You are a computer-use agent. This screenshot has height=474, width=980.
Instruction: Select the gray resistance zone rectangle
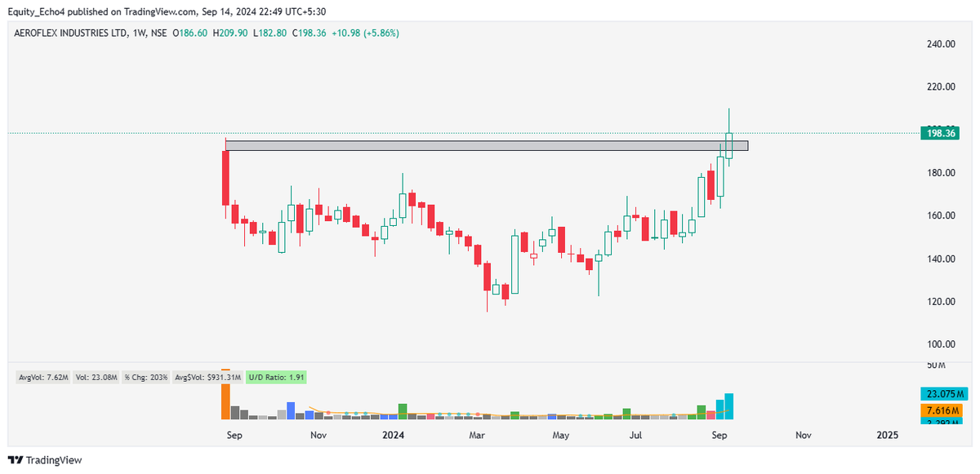tap(486, 146)
